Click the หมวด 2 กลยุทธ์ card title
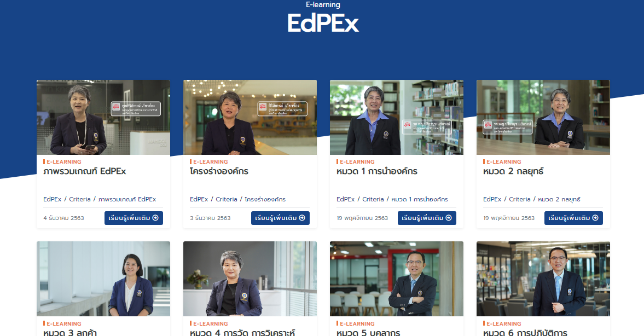Image resolution: width=644 pixels, height=336 pixels. 513,171
